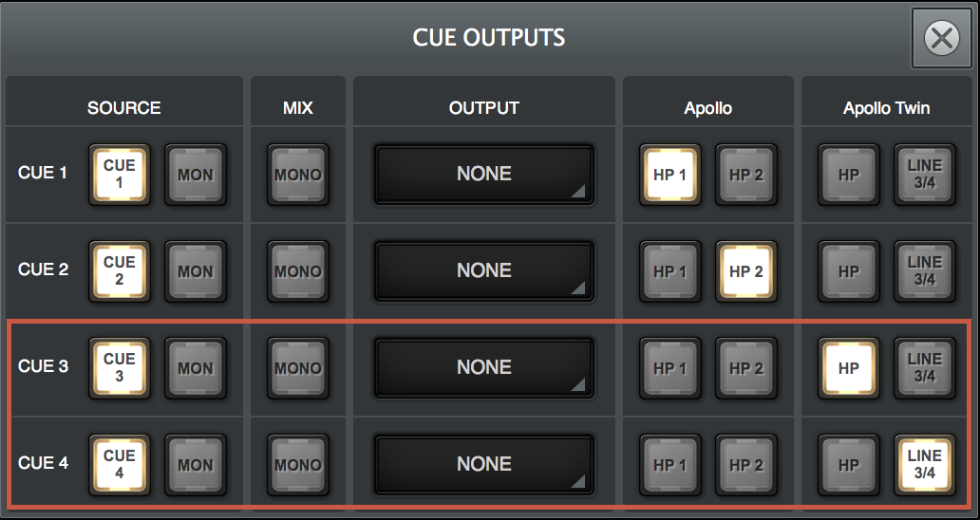Enable Apollo HP 2 for CUE 1
980x520 pixels.
click(x=746, y=175)
